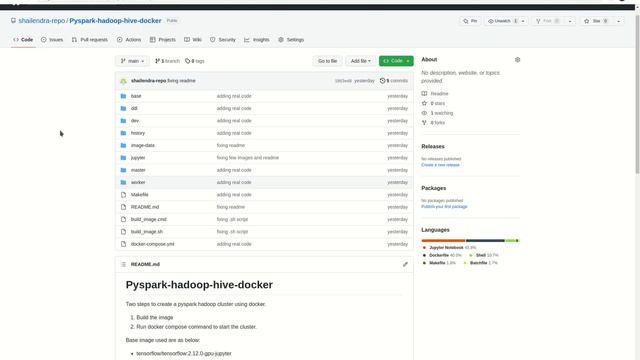The width and height of the screenshot is (640, 360).
Task: Open the Releases heading link
Action: click(433, 146)
